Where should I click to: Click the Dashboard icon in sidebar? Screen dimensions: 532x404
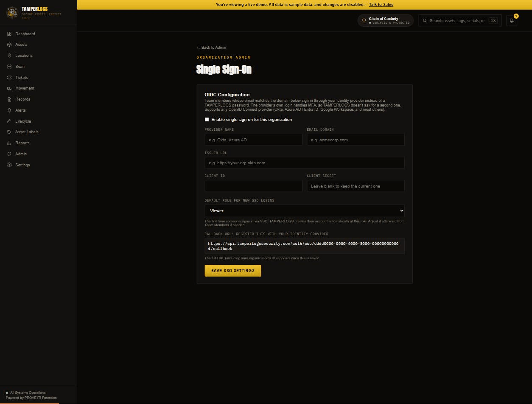(x=9, y=34)
